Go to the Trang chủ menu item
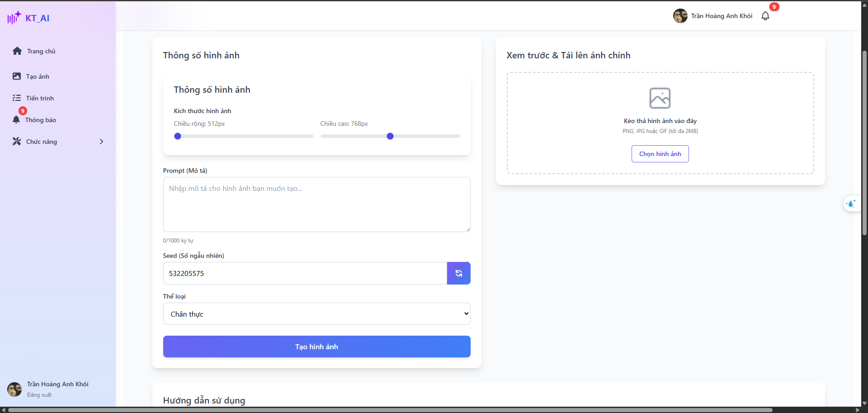 coord(41,51)
